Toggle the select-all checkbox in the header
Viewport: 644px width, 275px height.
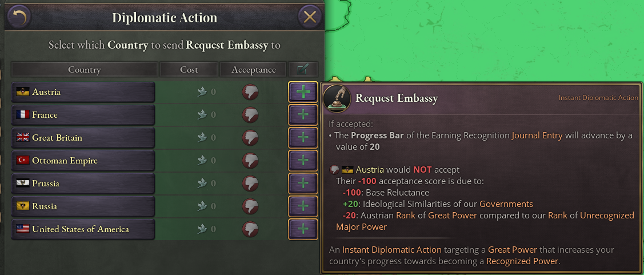point(303,70)
